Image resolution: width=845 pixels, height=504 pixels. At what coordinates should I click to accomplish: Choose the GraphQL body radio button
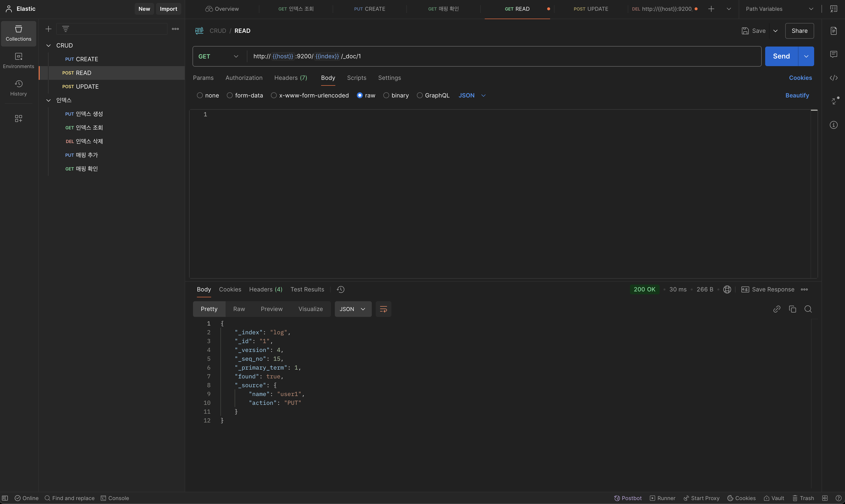pos(420,96)
